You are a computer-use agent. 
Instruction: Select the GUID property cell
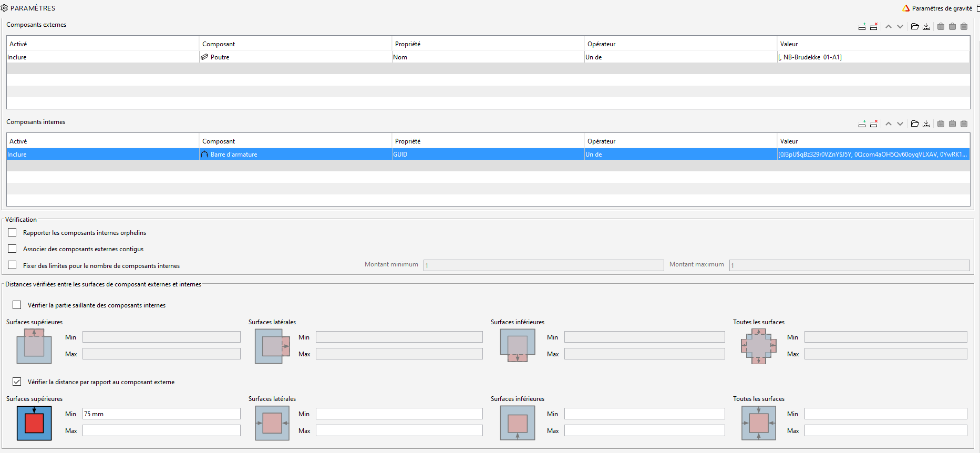point(488,155)
